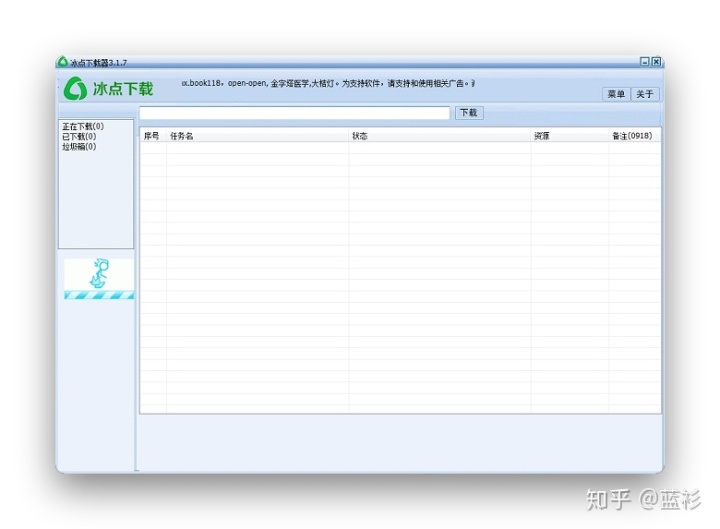The width and height of the screenshot is (720, 529).
Task: Click the green 冰点下载 logo icon
Action: [75, 88]
